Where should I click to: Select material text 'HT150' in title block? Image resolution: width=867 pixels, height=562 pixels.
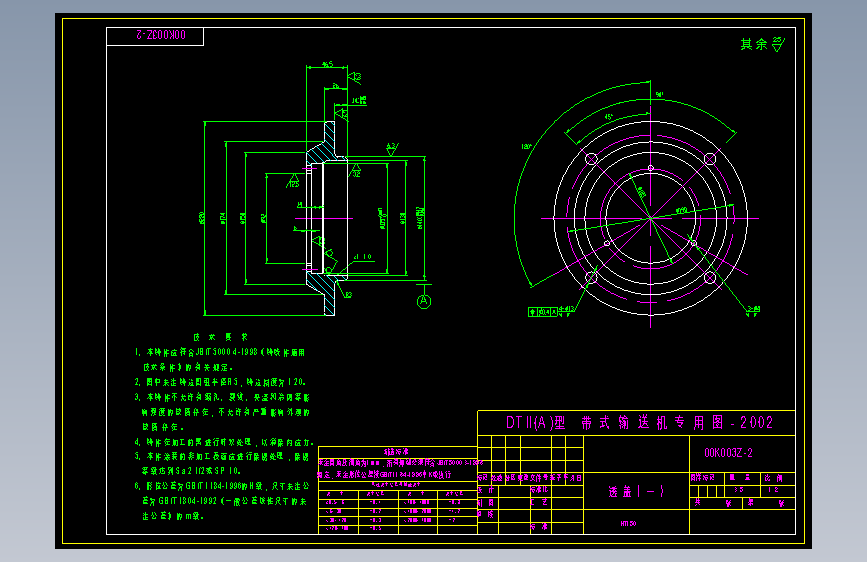628,523
